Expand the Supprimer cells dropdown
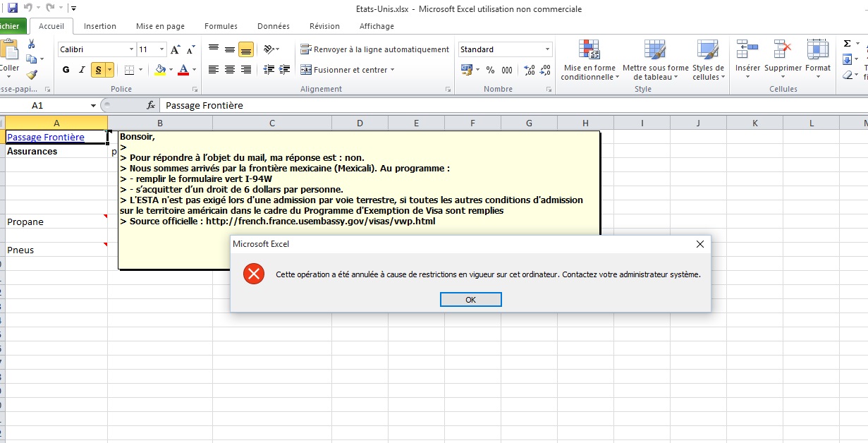 [783, 77]
